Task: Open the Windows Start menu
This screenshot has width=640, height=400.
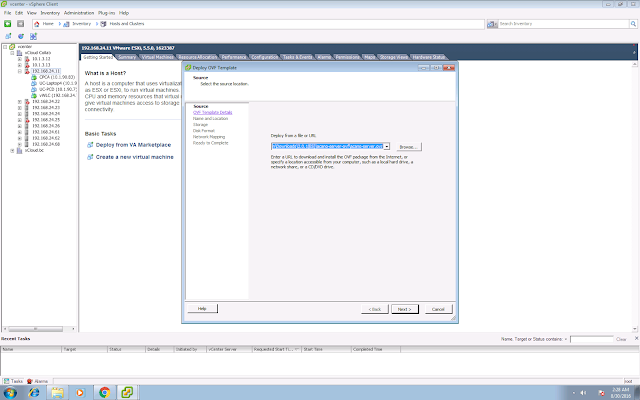Action: [10, 393]
